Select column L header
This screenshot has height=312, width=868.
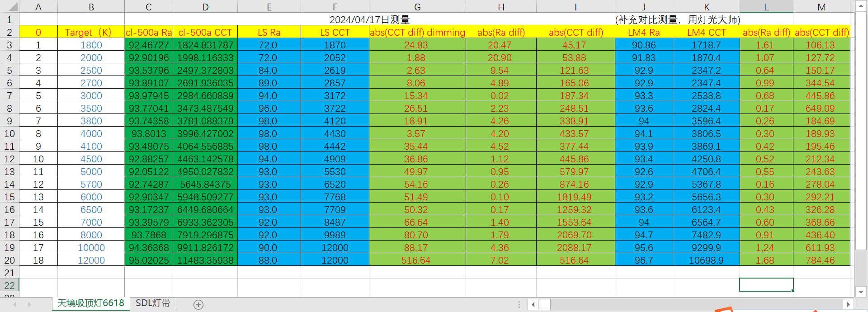coord(766,7)
